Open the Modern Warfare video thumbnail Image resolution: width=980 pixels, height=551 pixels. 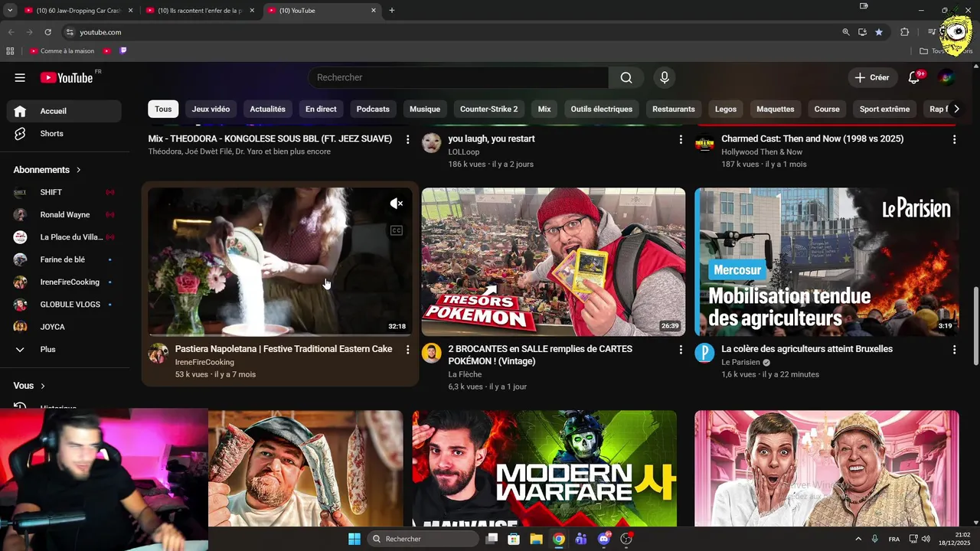coord(544,468)
